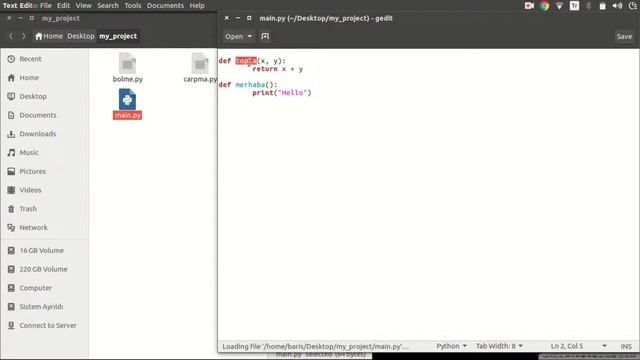Open the battery indicator

[602, 6]
